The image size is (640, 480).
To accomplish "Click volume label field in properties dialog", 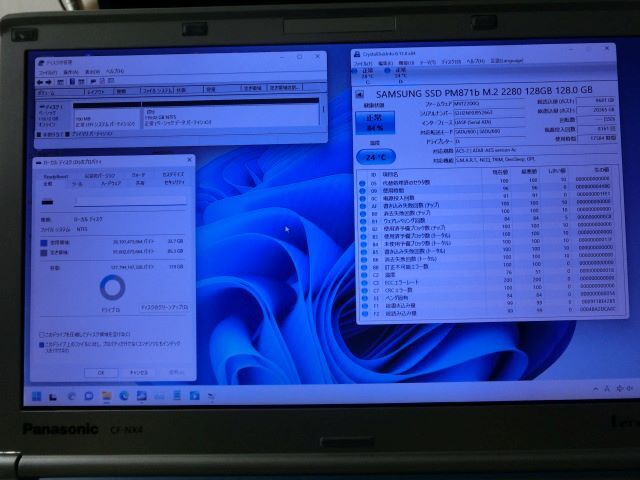I will coord(130,201).
